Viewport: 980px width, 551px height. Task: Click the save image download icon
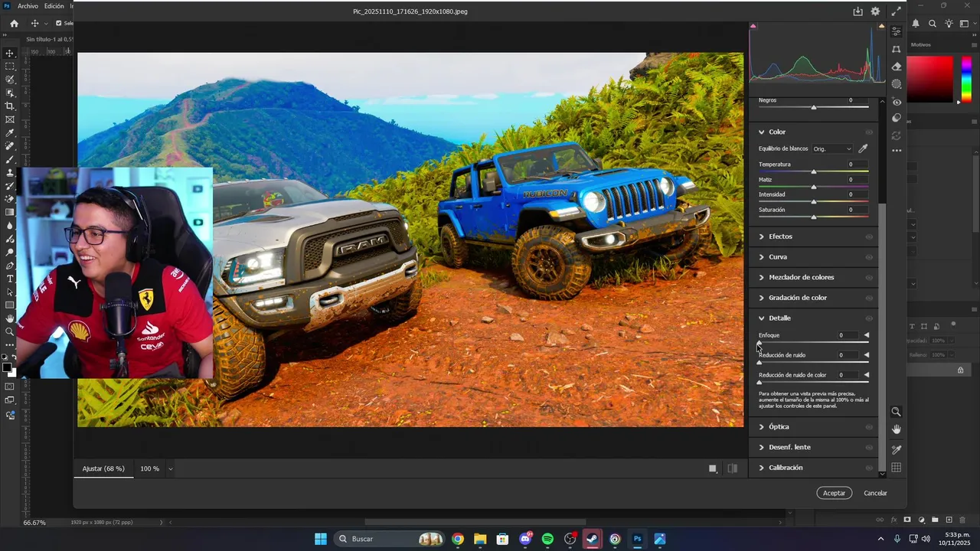coord(858,11)
